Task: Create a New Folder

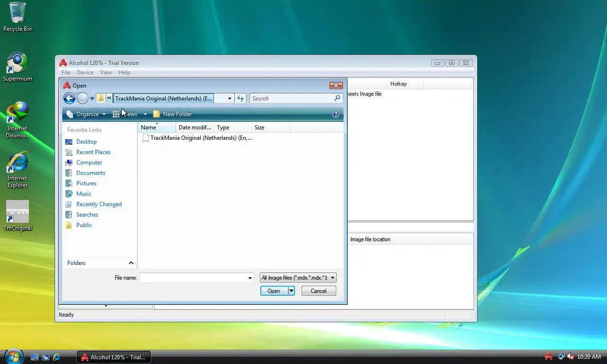Action: [173, 114]
